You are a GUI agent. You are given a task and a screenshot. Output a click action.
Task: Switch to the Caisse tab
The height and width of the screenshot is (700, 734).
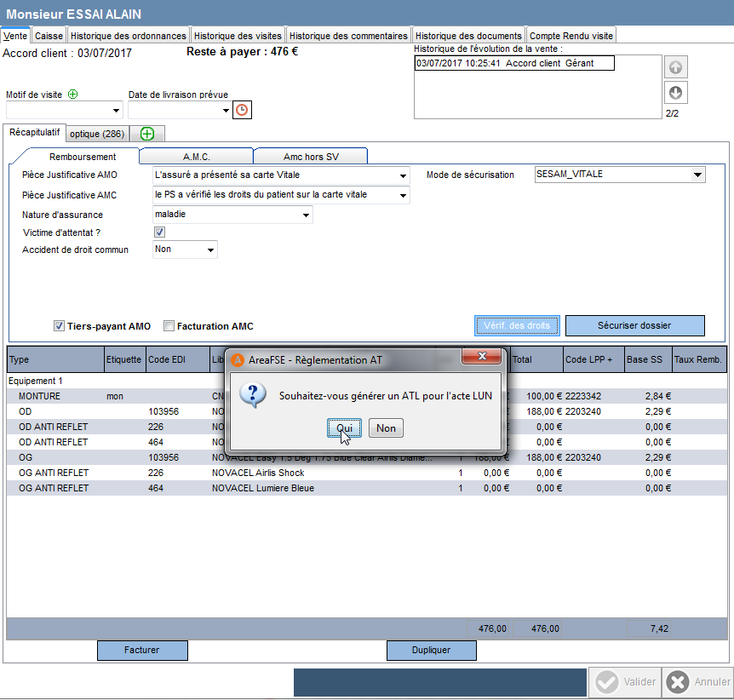point(49,36)
